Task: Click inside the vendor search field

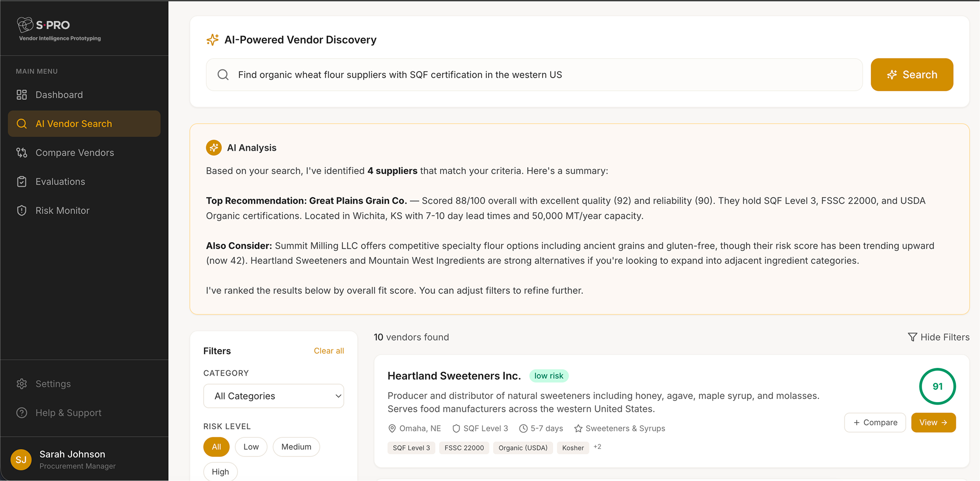Action: click(x=483, y=75)
